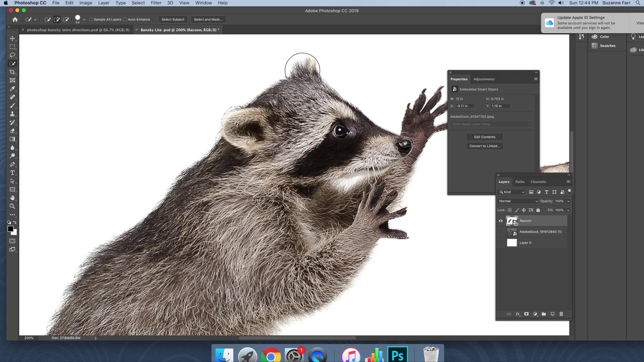Create new adjustment layer icon

click(x=535, y=314)
